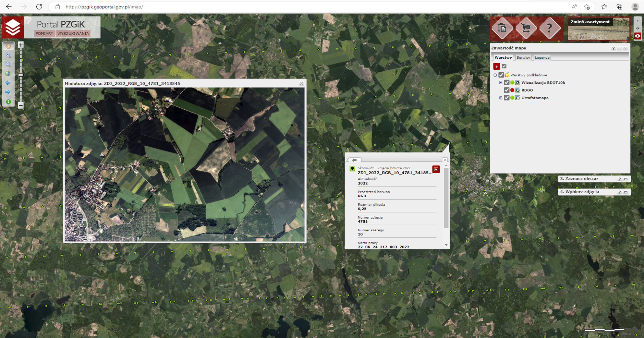The image size is (644, 338).
Task: Select the green info identify tool
Action: coord(8,102)
